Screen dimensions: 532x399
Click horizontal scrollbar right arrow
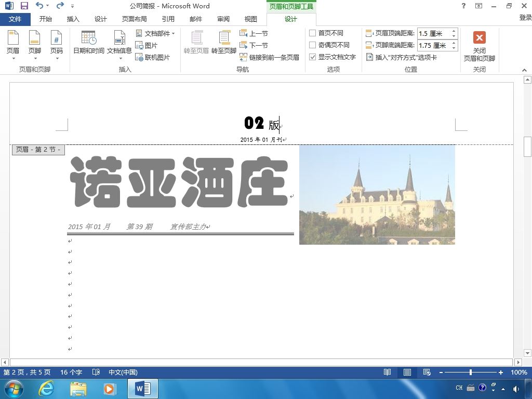(x=518, y=362)
